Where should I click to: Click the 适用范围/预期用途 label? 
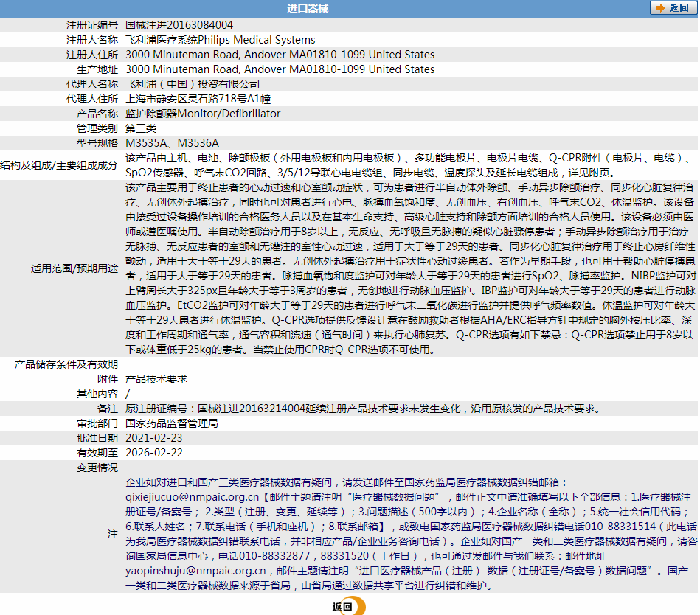pyautogui.click(x=74, y=268)
